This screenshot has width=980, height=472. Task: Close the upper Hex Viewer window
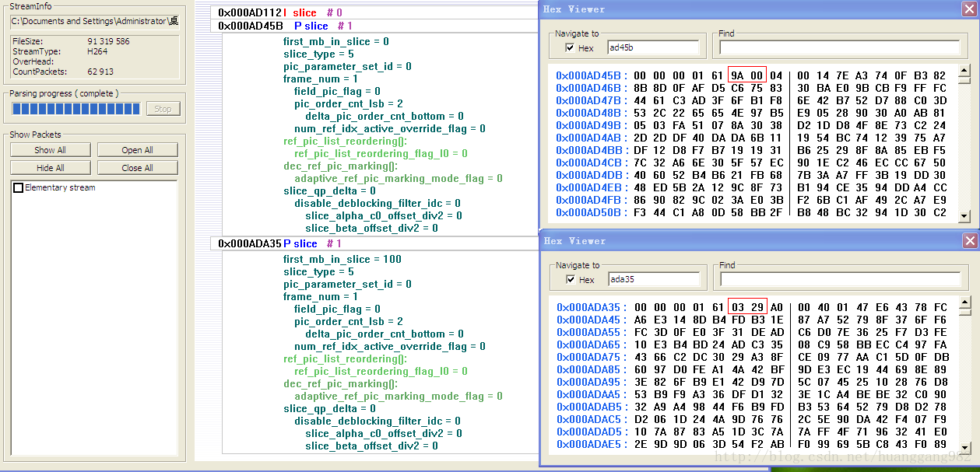coord(970,9)
